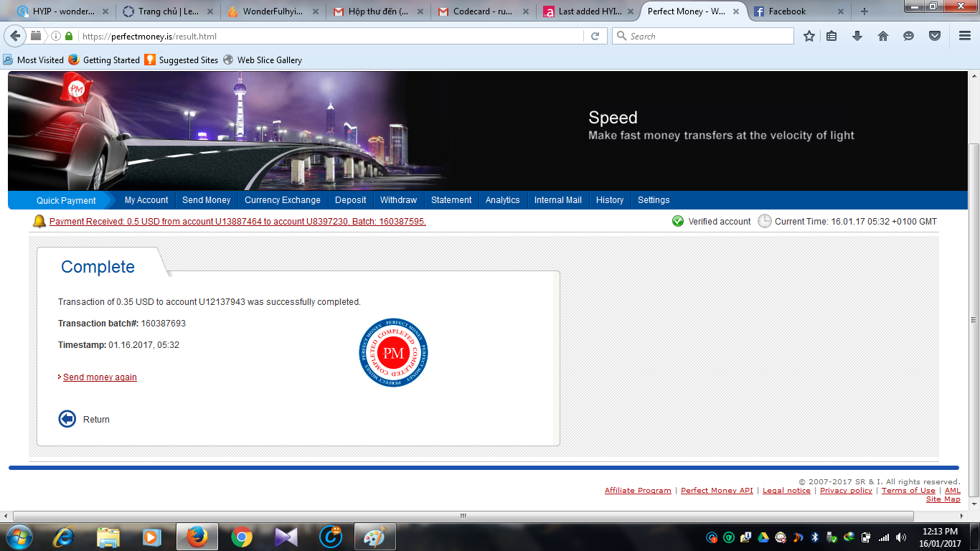The height and width of the screenshot is (551, 980).
Task: Click the blue Return arrow icon
Action: coord(67,419)
